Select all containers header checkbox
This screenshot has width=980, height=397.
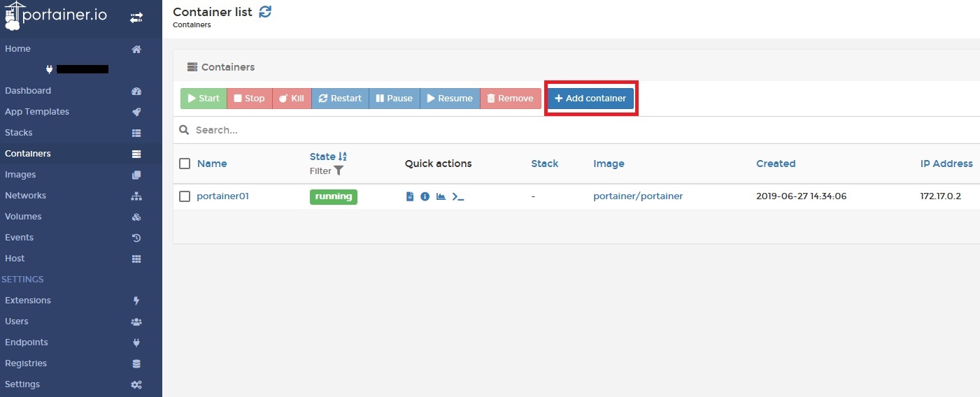point(185,164)
